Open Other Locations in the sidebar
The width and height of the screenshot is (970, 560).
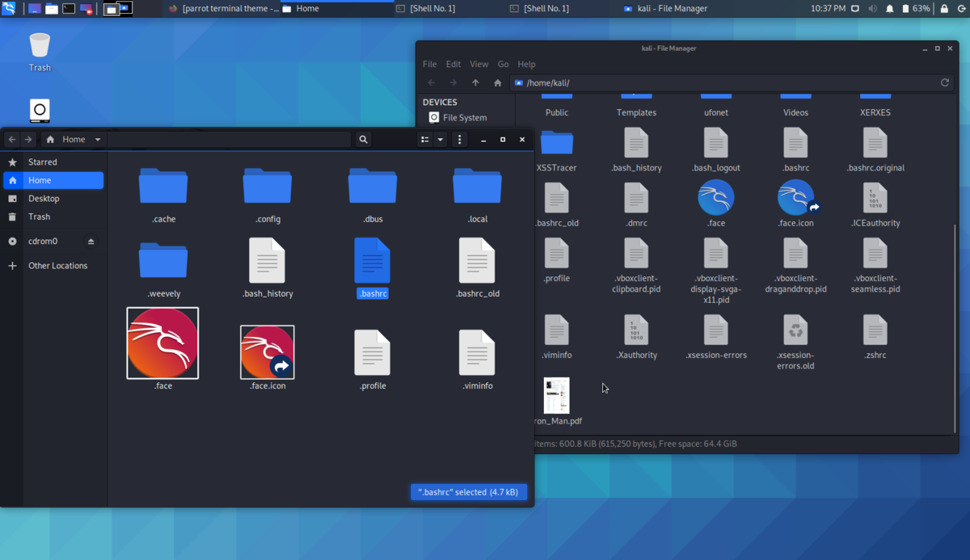click(53, 266)
